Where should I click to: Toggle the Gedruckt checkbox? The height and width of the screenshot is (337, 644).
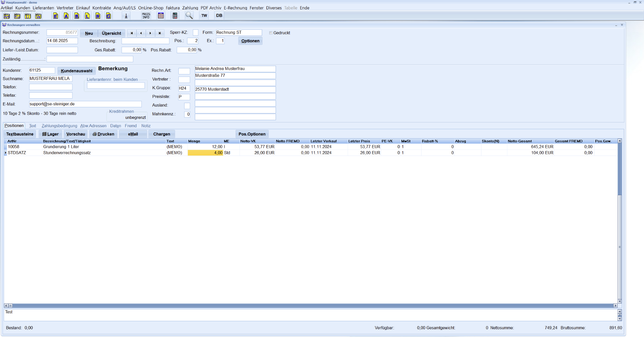pyautogui.click(x=271, y=33)
